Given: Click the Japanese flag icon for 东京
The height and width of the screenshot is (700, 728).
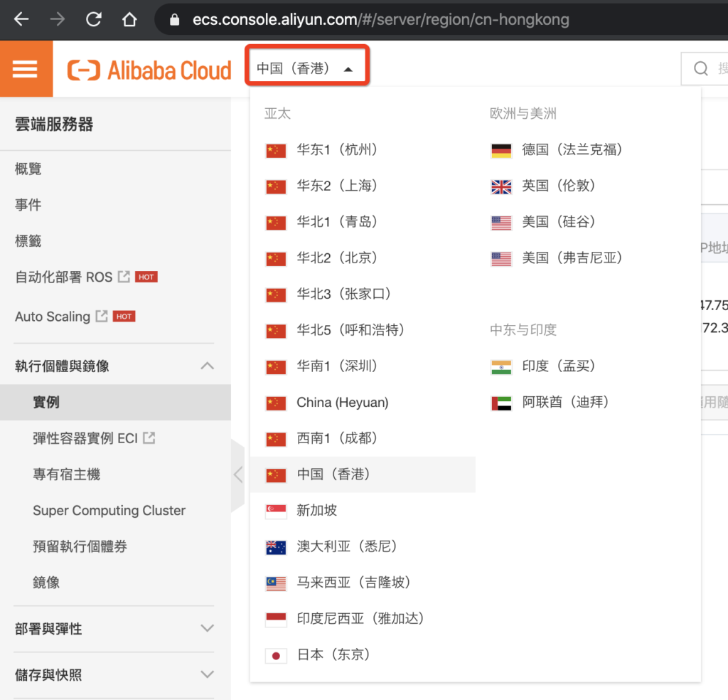Looking at the screenshot, I should (x=276, y=655).
